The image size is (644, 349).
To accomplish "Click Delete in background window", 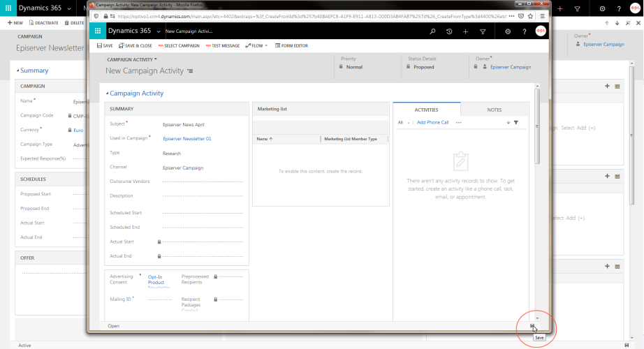I will point(74,23).
